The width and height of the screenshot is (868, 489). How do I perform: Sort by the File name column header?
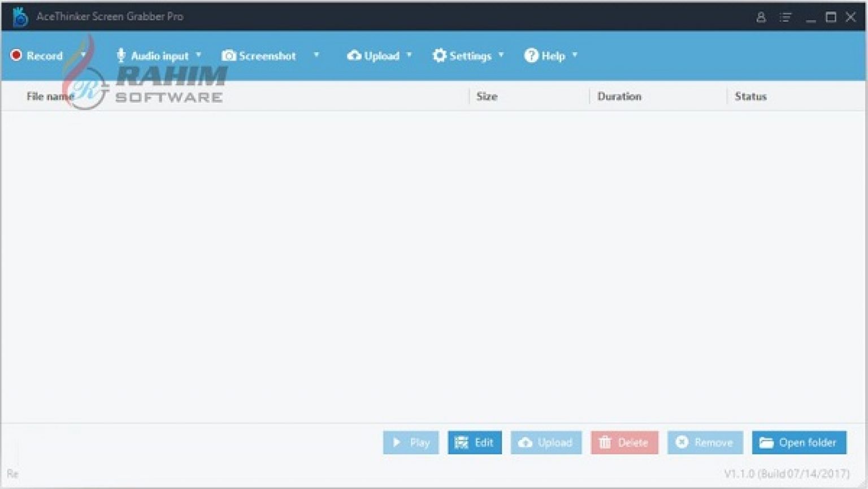click(50, 97)
